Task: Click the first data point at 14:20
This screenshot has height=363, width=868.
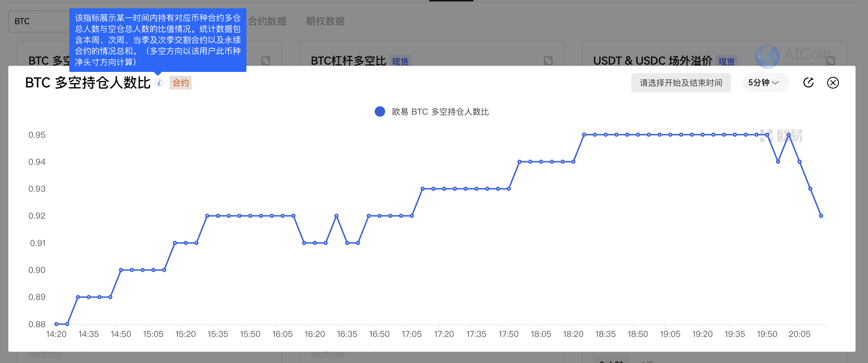Action: click(56, 324)
